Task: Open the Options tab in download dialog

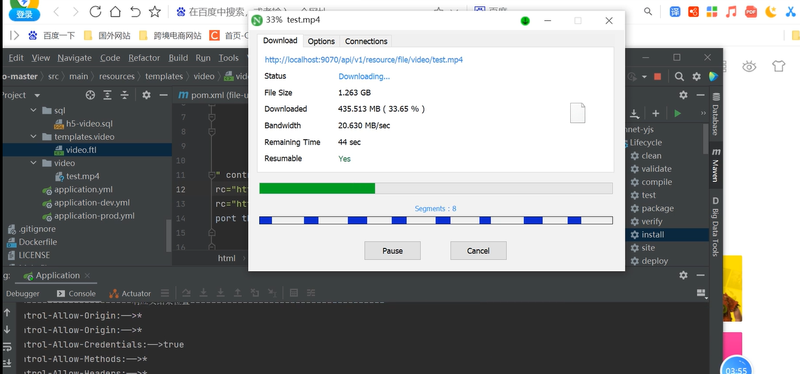Action: click(x=321, y=41)
